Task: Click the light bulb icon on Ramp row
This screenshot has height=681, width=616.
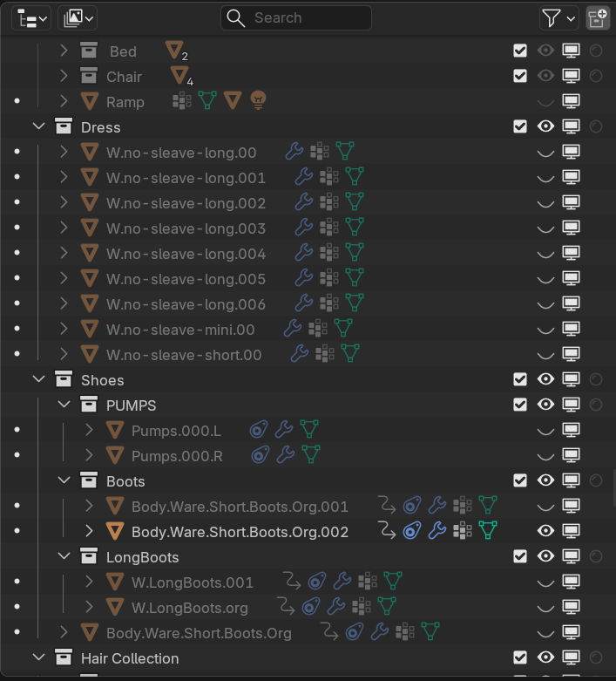Action: [x=257, y=102]
